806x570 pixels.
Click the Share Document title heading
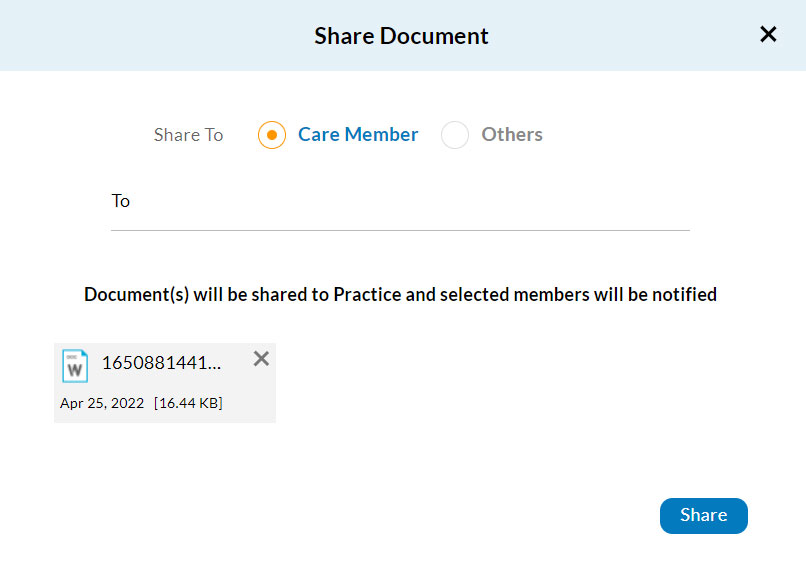click(401, 36)
